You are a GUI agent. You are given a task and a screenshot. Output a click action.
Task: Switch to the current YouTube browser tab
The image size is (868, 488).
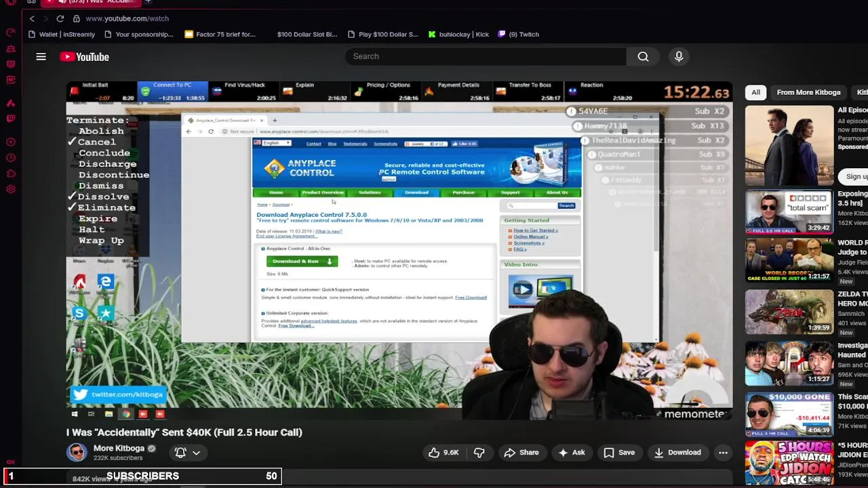92,2
